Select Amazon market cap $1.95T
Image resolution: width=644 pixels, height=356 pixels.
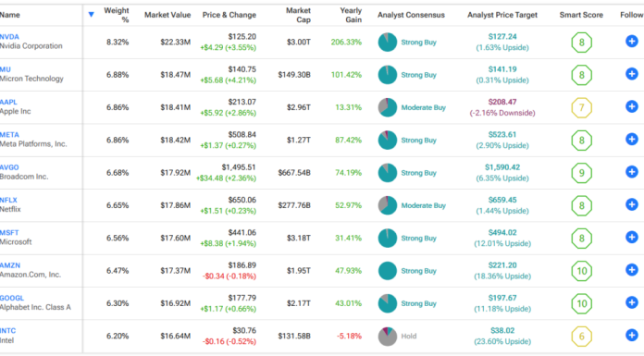(299, 271)
